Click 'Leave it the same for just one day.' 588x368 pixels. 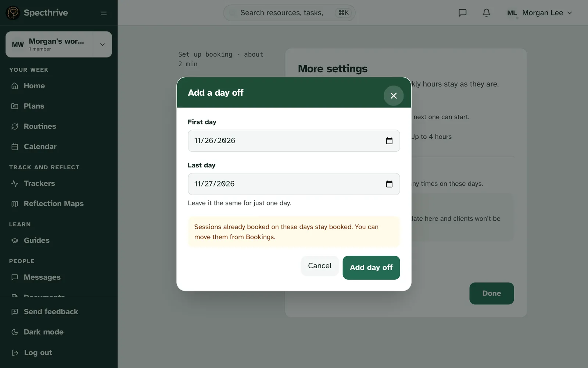pos(240,203)
